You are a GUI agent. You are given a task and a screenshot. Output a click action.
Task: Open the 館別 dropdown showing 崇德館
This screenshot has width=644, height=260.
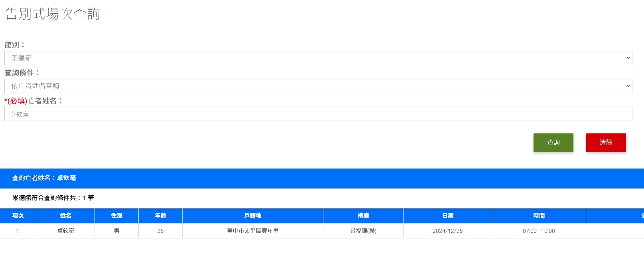tap(318, 58)
